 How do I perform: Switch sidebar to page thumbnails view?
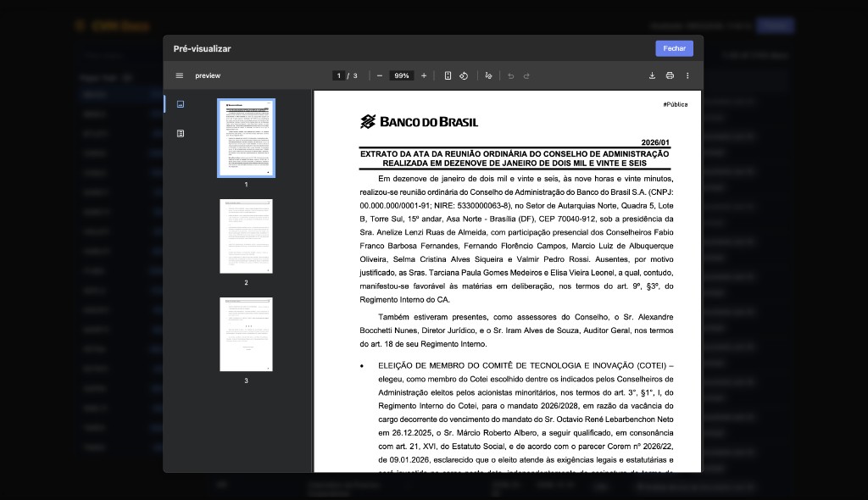tap(180, 103)
